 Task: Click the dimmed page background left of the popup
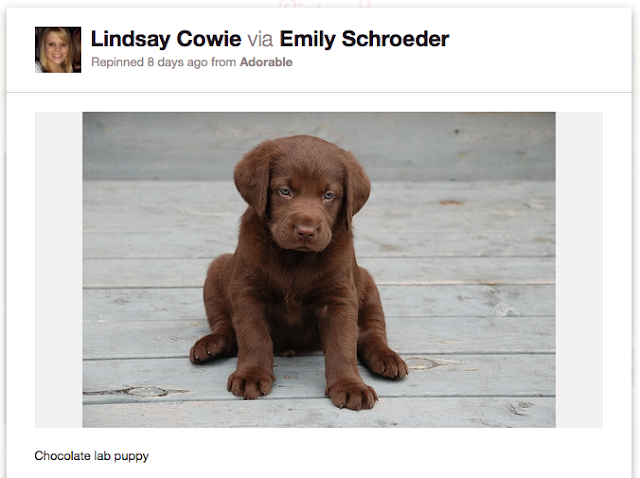[x=3, y=245]
